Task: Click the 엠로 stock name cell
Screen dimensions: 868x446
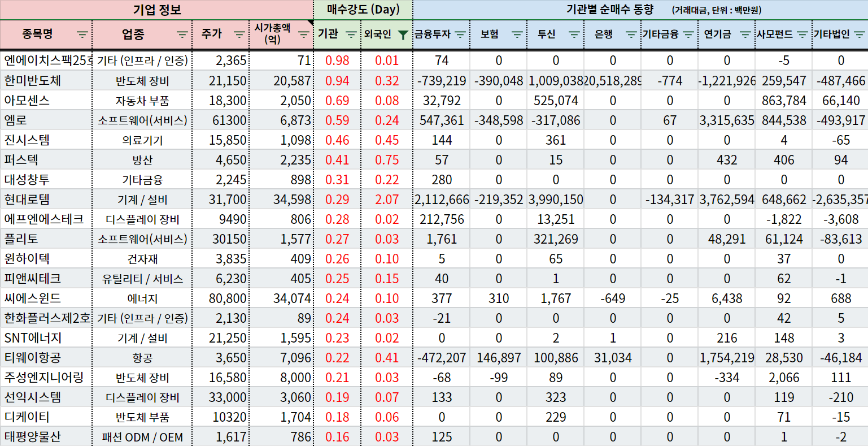Action: tap(46, 120)
